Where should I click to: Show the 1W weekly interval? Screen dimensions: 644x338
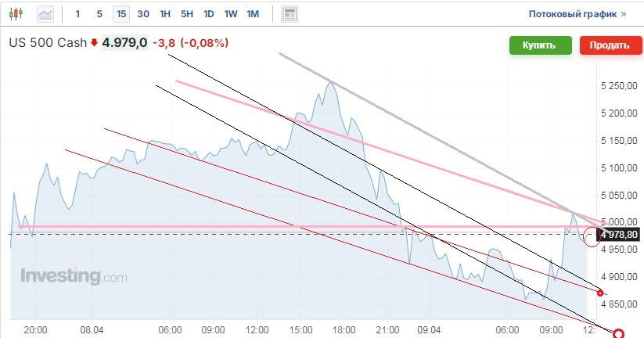[x=231, y=14]
